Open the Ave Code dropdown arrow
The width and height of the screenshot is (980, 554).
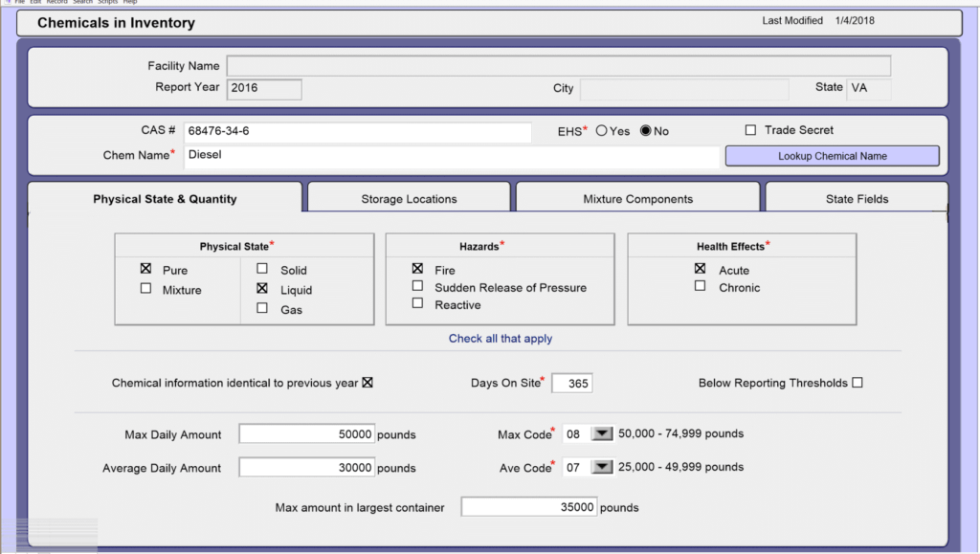602,467
